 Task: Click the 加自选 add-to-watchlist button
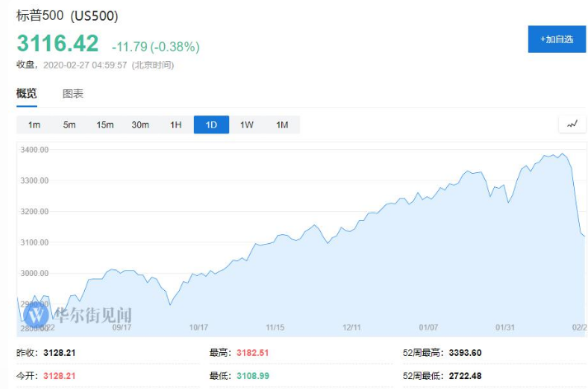pos(557,39)
